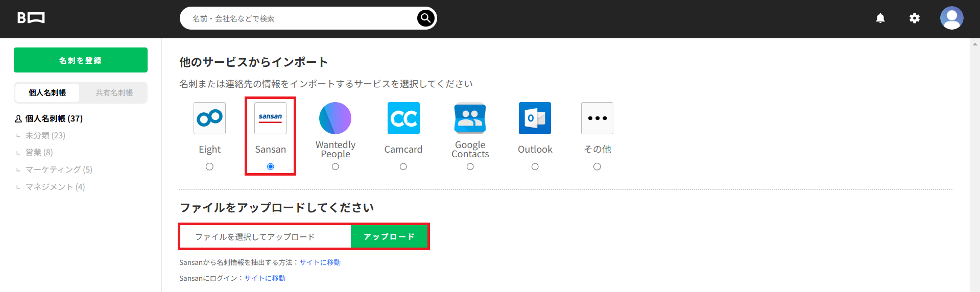Open the 未分類 (23) folder
The image size is (980, 292).
45,135
